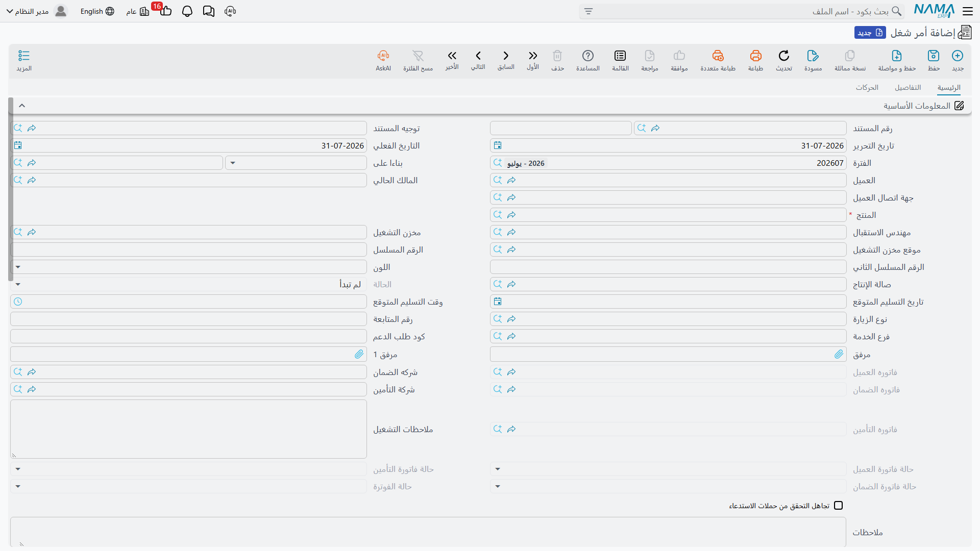Open the الحالة (Status) dropdown
980x551 pixels.
click(18, 284)
